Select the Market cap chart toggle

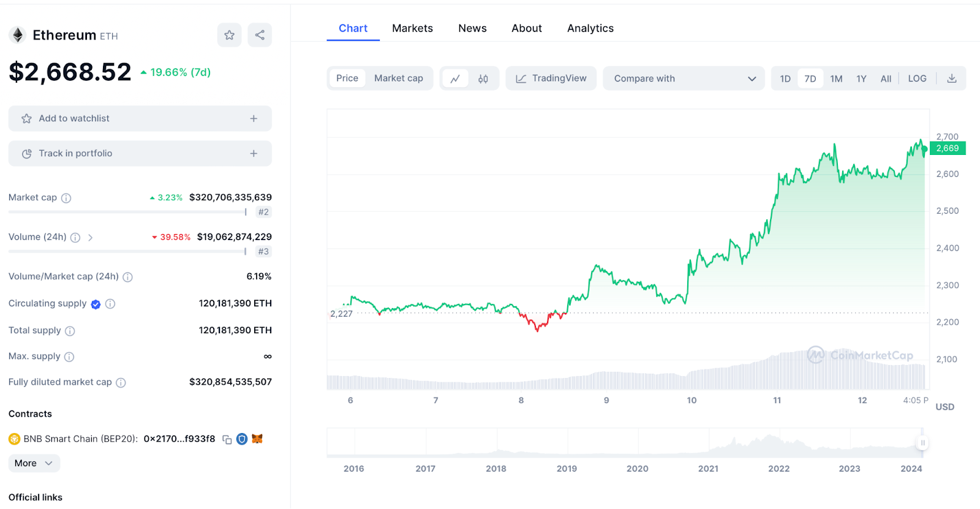pos(399,78)
